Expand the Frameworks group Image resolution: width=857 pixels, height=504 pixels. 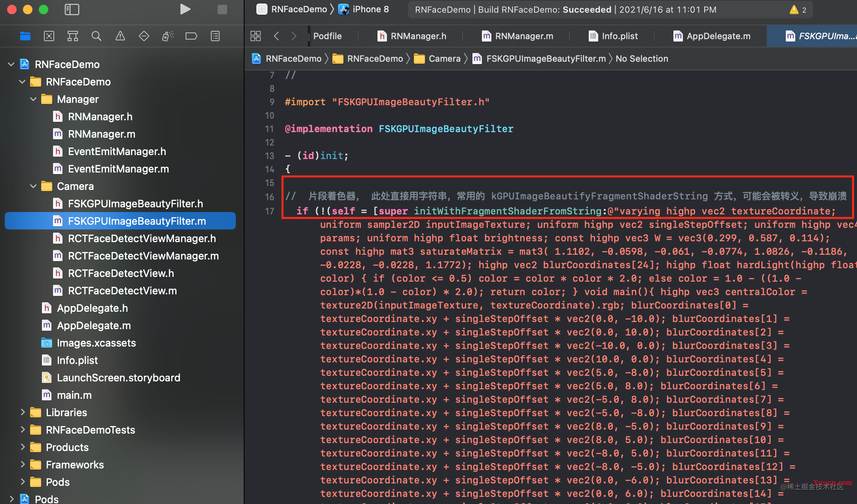coord(23,464)
